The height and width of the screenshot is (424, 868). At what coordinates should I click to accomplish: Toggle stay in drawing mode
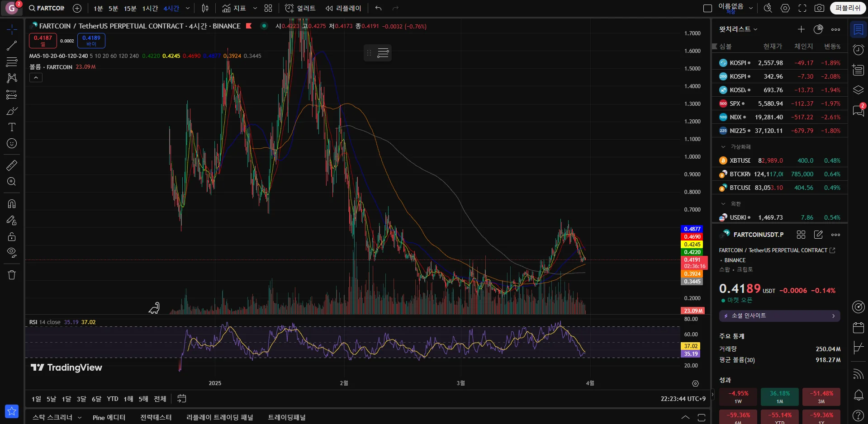point(12,220)
